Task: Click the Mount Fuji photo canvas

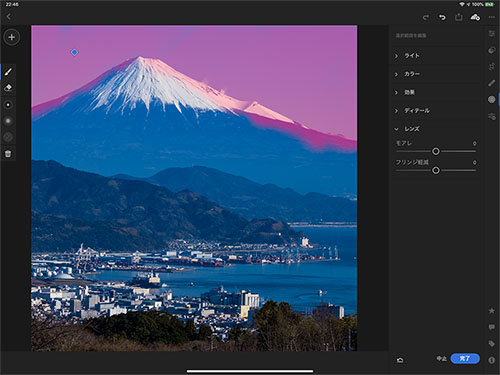Action: pyautogui.click(x=194, y=188)
